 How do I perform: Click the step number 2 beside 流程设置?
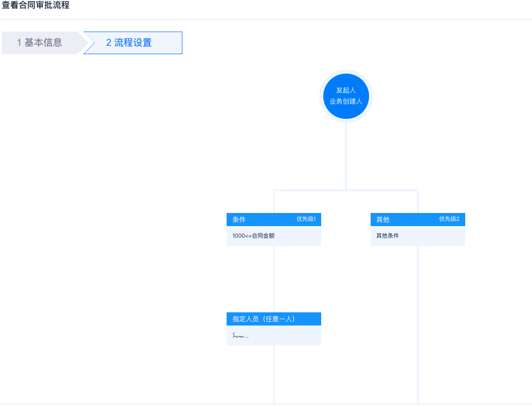pos(109,43)
